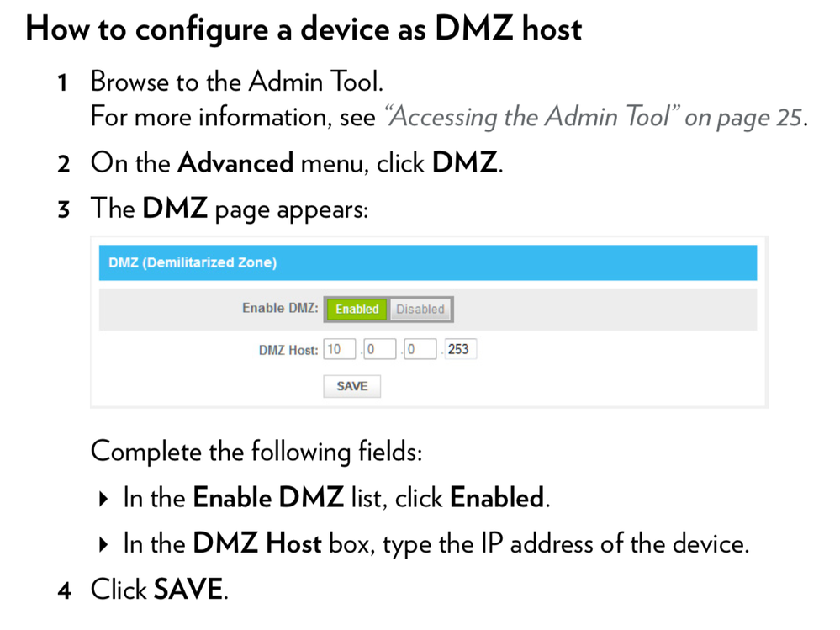
Task: Click the "Enable DMZ:" field label
Action: click(280, 309)
